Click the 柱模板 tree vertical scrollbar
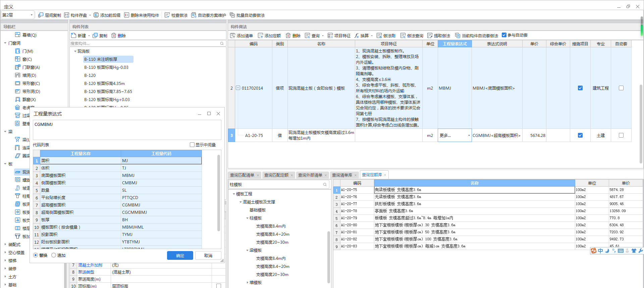644x288 pixels. (x=329, y=257)
